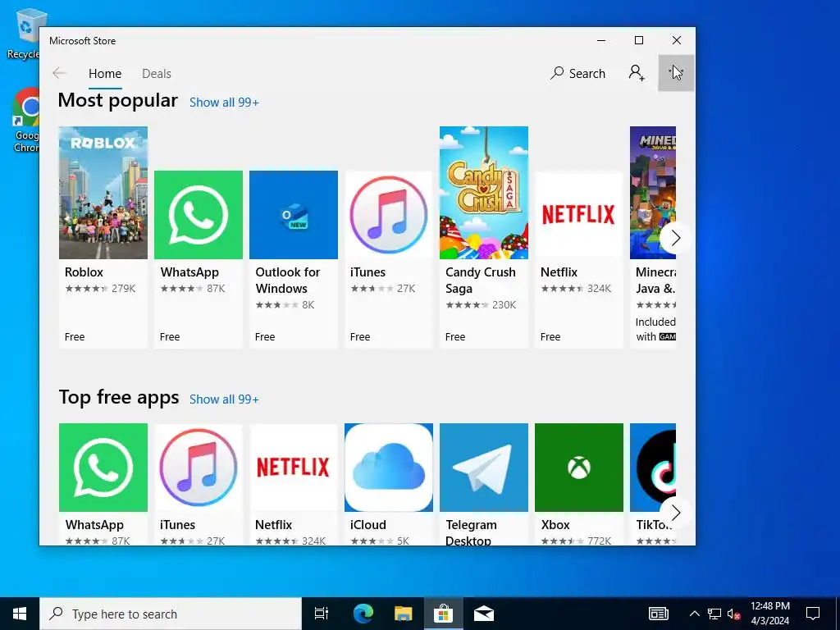The width and height of the screenshot is (840, 630).
Task: Show all 99+ Top free apps
Action: click(x=224, y=399)
